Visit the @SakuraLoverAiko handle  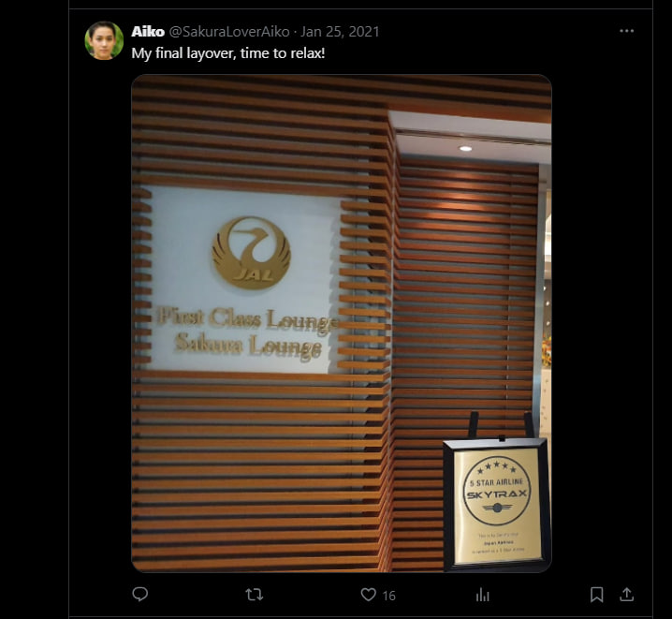(229, 31)
